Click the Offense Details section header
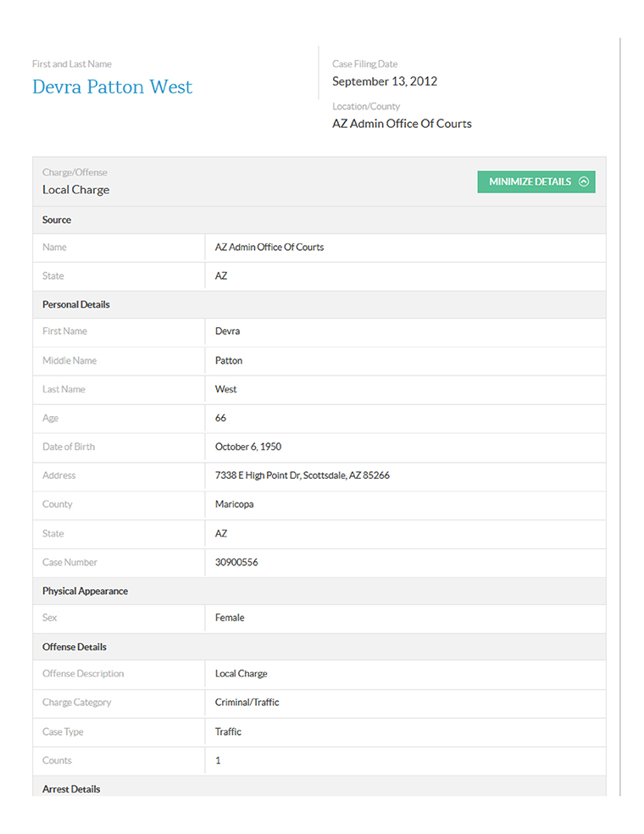This screenshot has width=644, height=834. pos(75,647)
